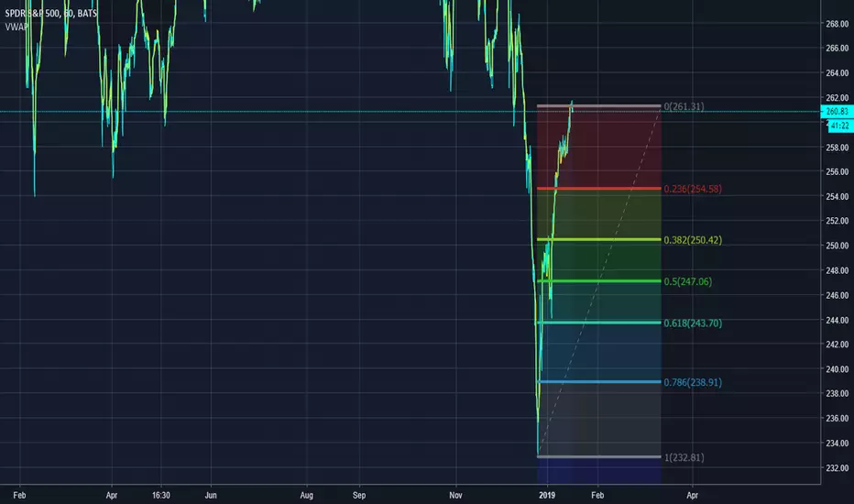Screen dimensions: 854x504
Task: Click the 0.5(247.06) Fibonacci label
Action: [x=688, y=281]
